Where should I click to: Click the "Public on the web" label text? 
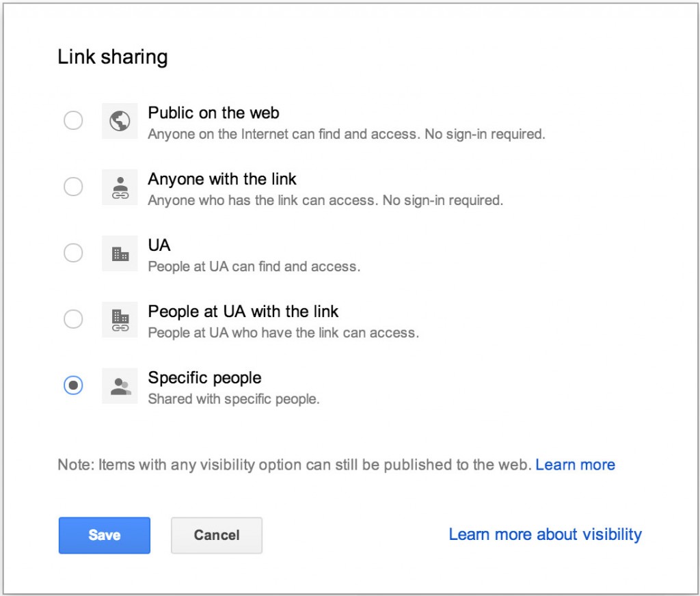[213, 113]
